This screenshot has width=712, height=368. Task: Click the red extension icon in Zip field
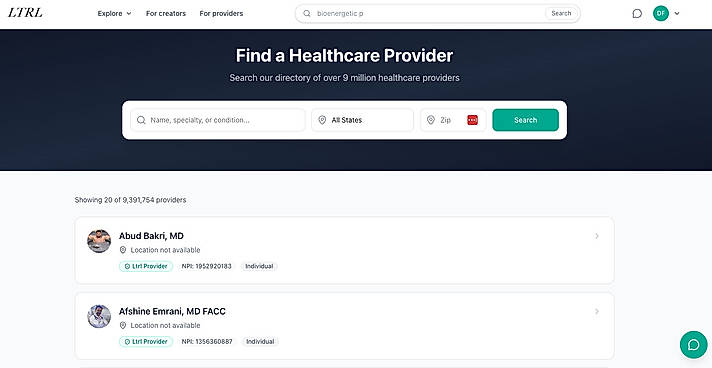coord(473,120)
